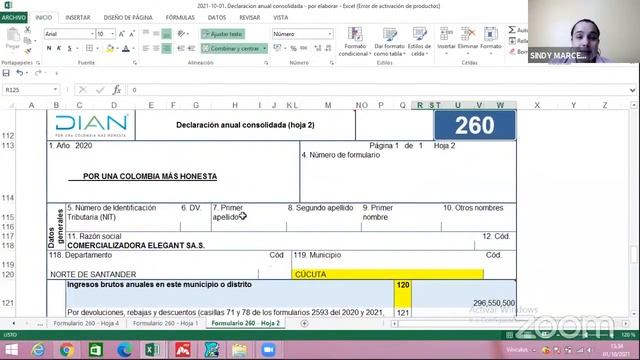Switch to the REVISAR tab
Screen dimensions: 640x360
coord(249,18)
